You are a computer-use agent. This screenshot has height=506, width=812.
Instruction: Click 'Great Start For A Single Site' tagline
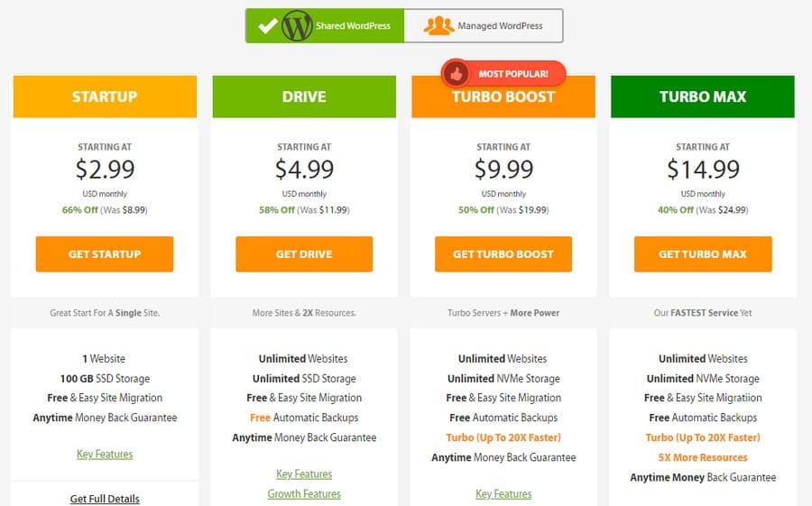point(105,313)
